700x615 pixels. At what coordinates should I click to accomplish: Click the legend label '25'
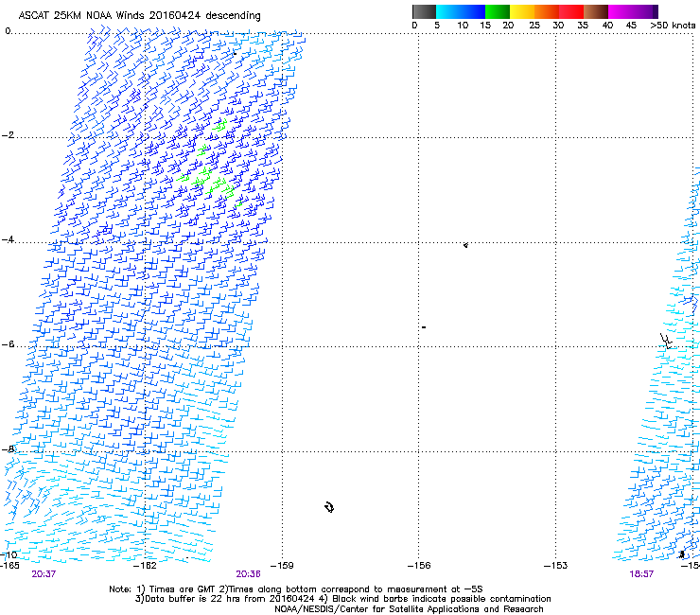pyautogui.click(x=534, y=26)
